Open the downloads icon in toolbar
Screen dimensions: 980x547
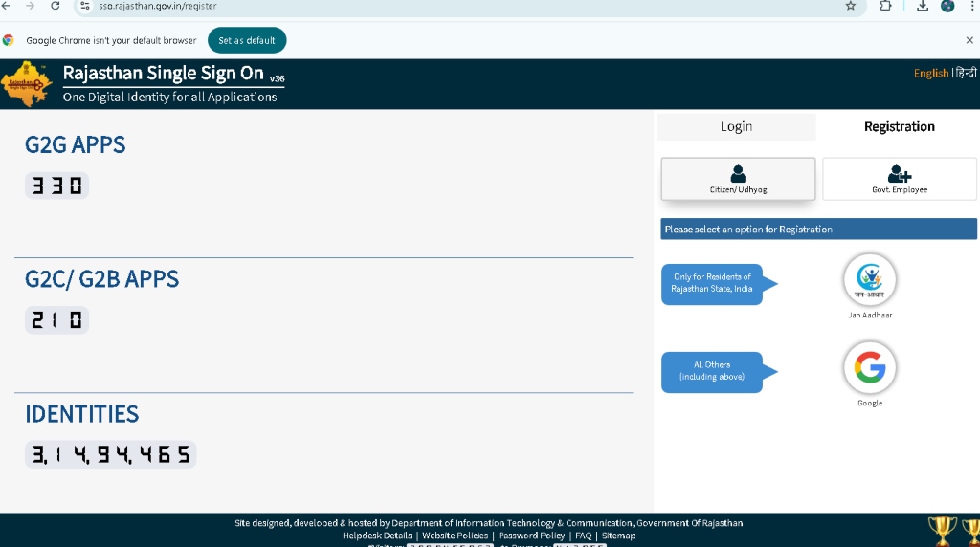[922, 6]
